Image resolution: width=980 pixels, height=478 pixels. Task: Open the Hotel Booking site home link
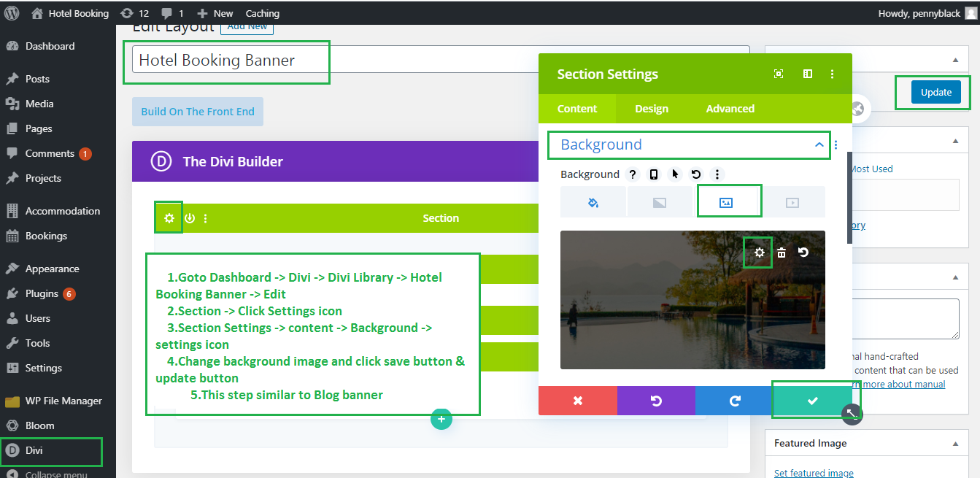[70, 13]
